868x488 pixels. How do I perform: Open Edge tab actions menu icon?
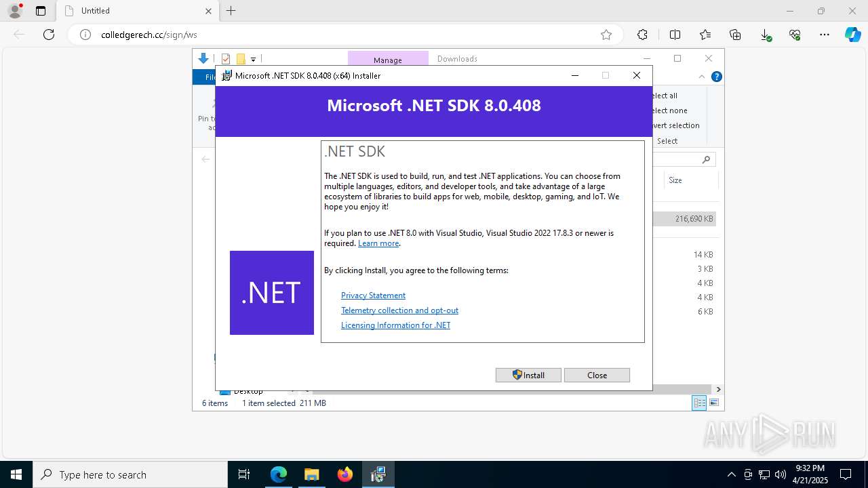[x=41, y=11]
